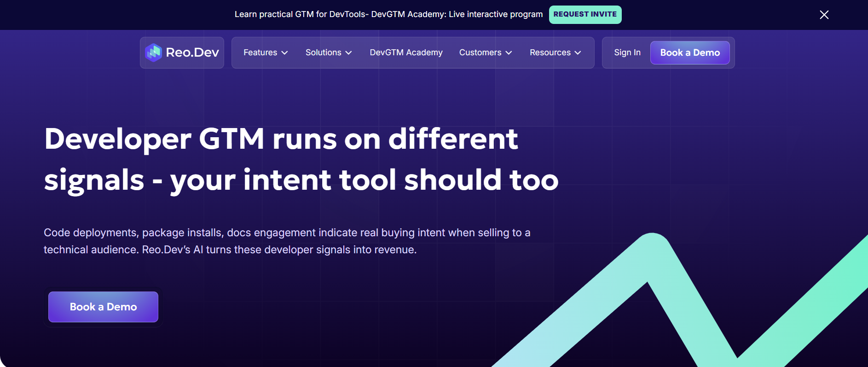The image size is (868, 367).
Task: Expand the Features chevron arrow
Action: 285,53
